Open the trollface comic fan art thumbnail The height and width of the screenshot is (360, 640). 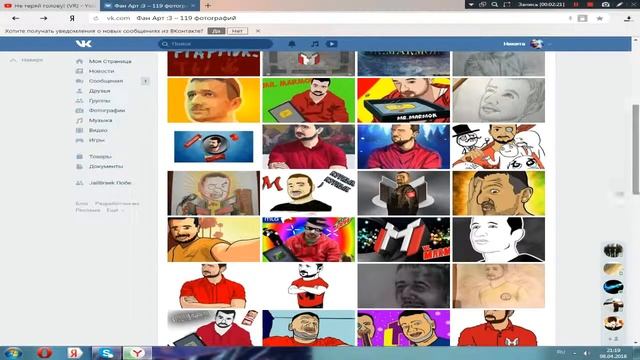tap(498, 147)
